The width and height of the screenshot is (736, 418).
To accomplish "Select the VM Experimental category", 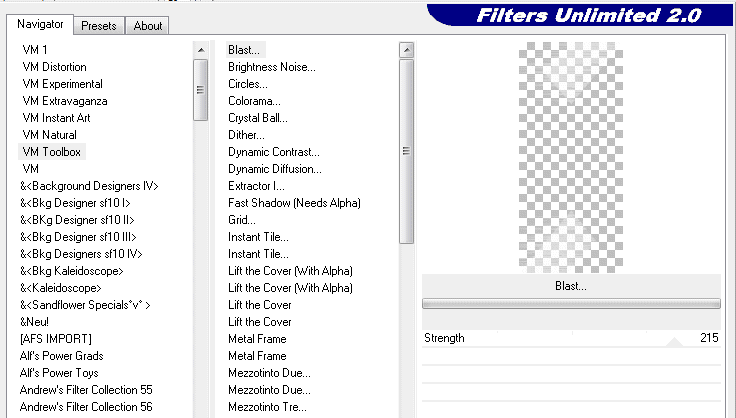I will [62, 84].
